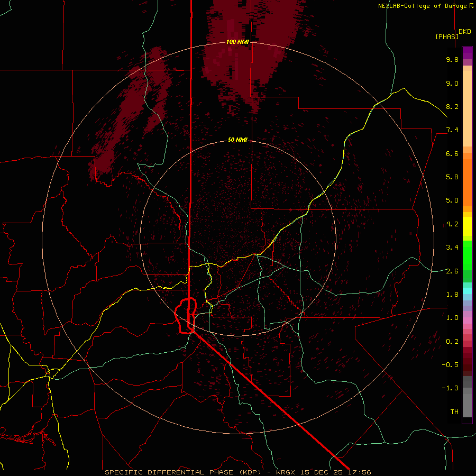Click the -1.3 value on the color scale
476x476 pixels.
[450, 388]
